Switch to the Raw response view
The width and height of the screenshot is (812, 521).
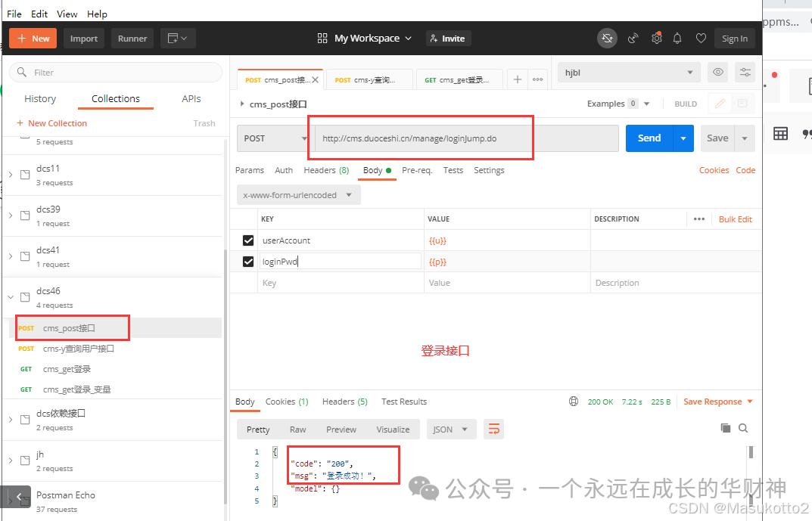tap(297, 430)
